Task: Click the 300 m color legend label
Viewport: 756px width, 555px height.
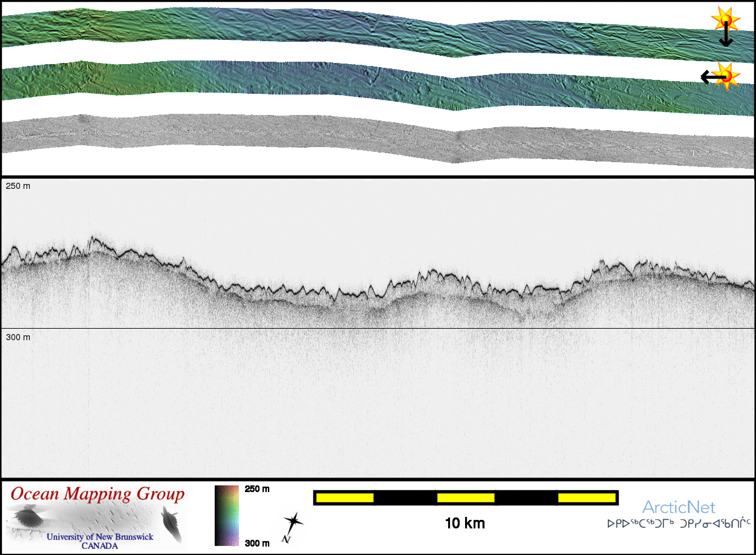Action: coord(256,543)
